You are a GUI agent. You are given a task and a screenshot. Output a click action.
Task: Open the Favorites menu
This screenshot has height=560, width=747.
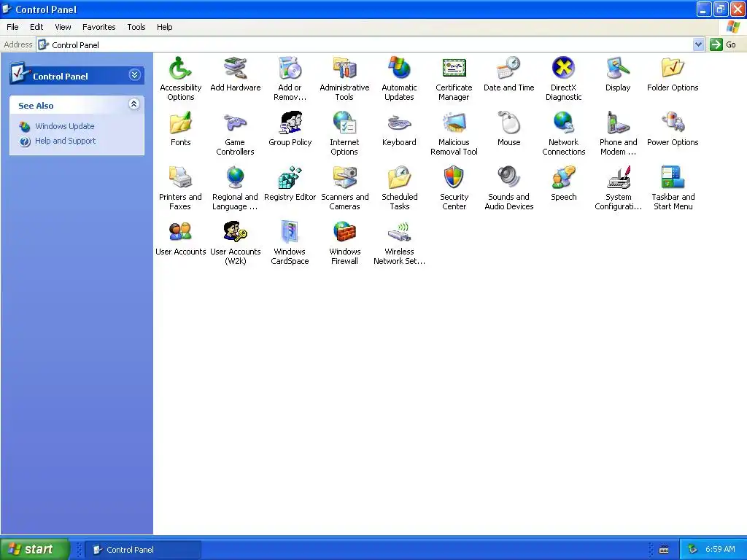point(98,27)
